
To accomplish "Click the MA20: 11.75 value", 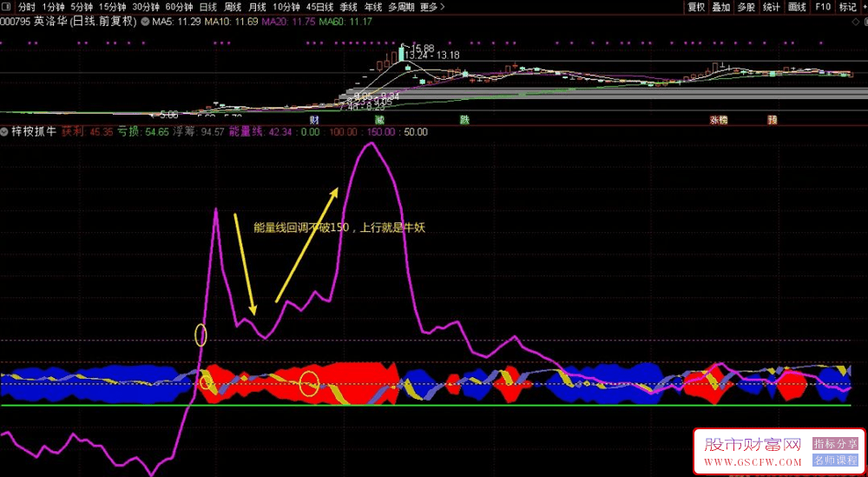I will pyautogui.click(x=288, y=23).
